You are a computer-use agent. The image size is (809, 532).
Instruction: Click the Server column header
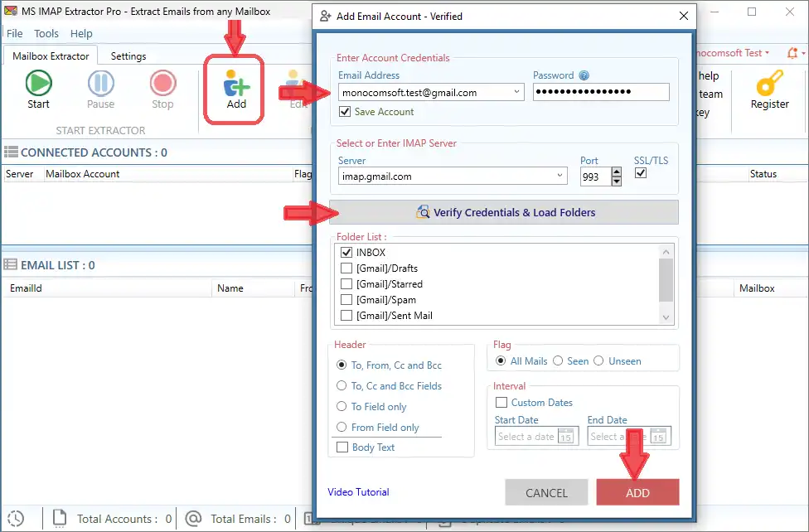20,174
